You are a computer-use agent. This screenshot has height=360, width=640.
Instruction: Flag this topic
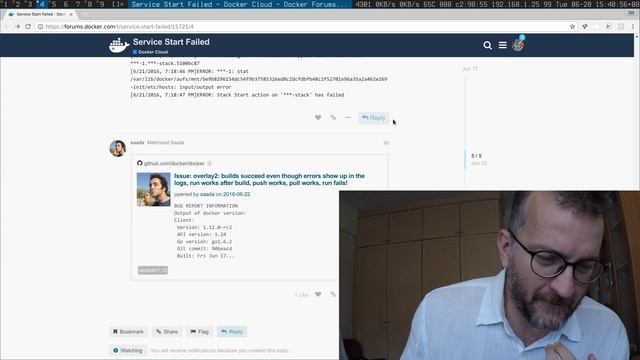pyautogui.click(x=199, y=332)
